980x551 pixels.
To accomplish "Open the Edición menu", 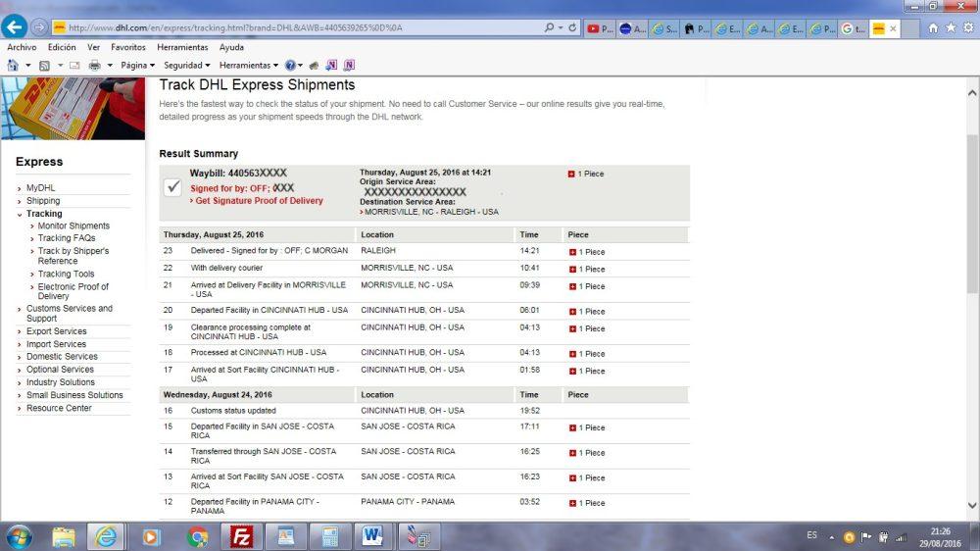I will coord(62,47).
